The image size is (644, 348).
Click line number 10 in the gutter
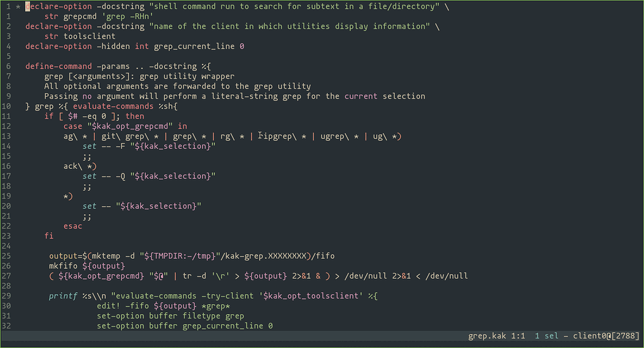pyautogui.click(x=6, y=106)
